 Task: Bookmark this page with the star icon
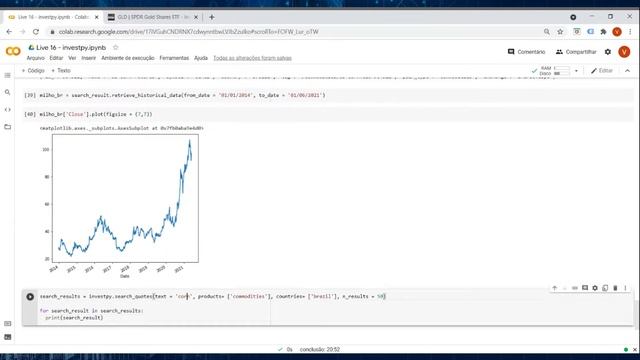point(560,32)
